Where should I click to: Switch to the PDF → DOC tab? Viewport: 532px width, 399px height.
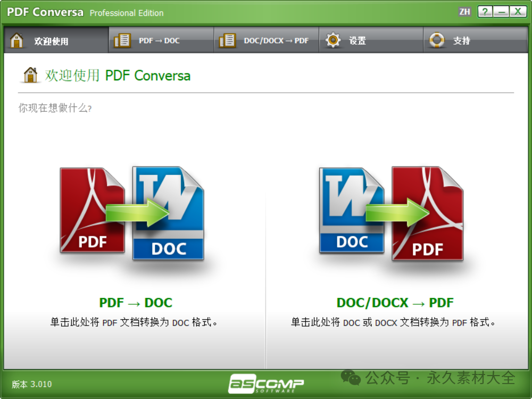click(161, 40)
